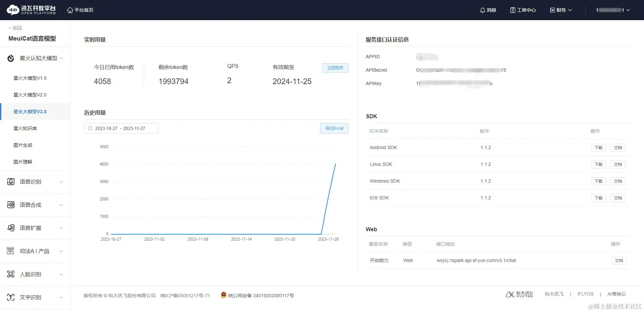Click the 2023-11-14 axis label
Viewport: 644px width, 312px height.
[241, 239]
